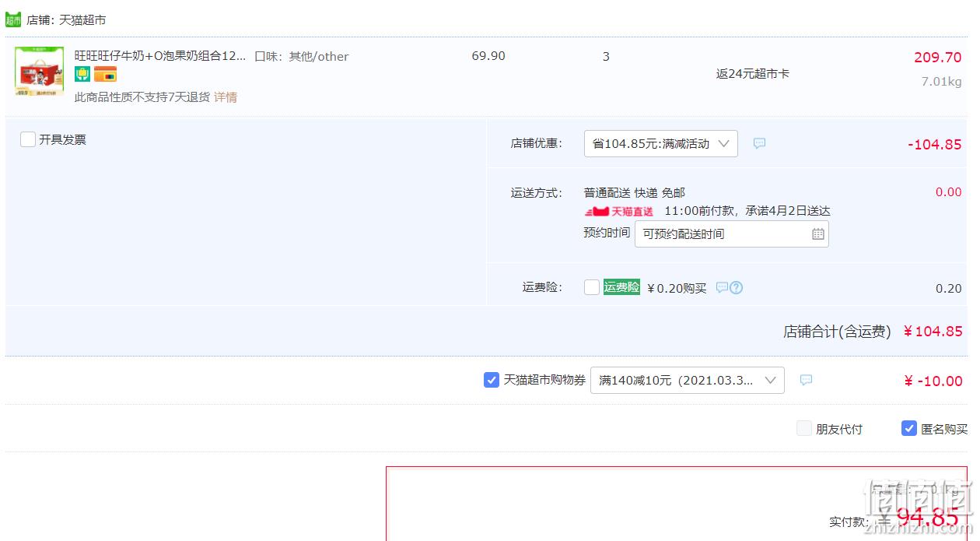Click the 普通配送 快递 免邮 shipping text
980x541 pixels.
[x=635, y=193]
